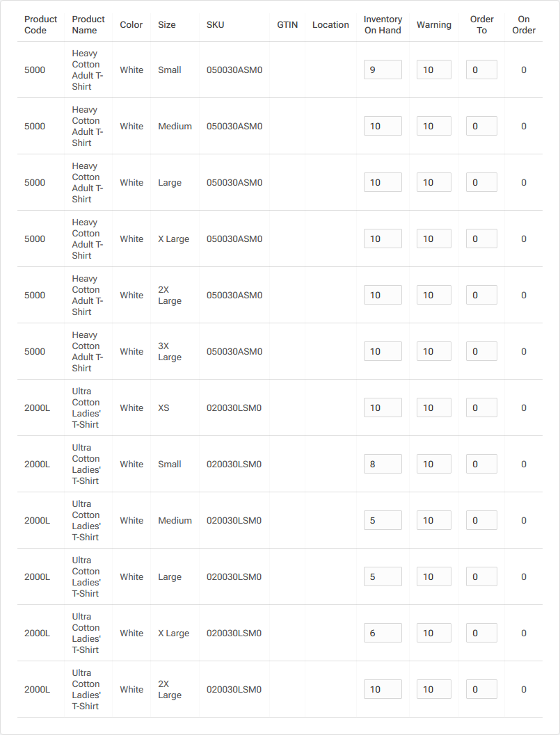560x735 pixels.
Task: Click the Inventory On Hand field showing 9
Action: [383, 69]
